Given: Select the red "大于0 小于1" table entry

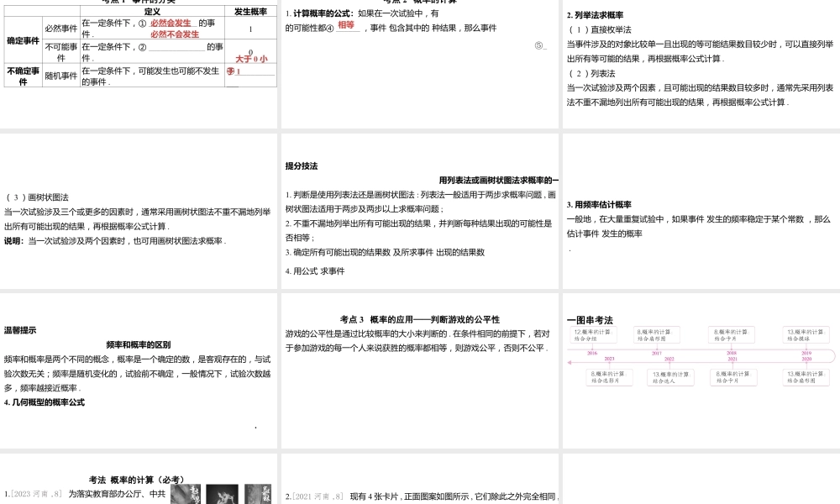Looking at the screenshot, I should point(251,57).
